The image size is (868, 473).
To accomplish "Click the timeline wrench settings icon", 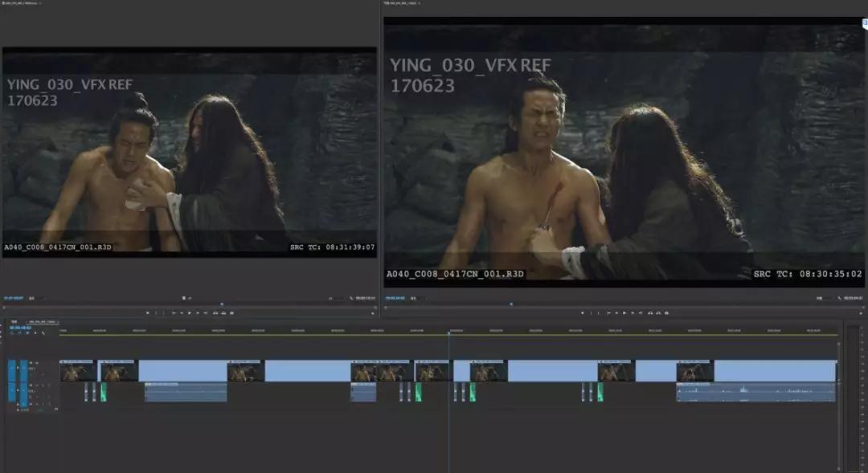I will coord(43,333).
